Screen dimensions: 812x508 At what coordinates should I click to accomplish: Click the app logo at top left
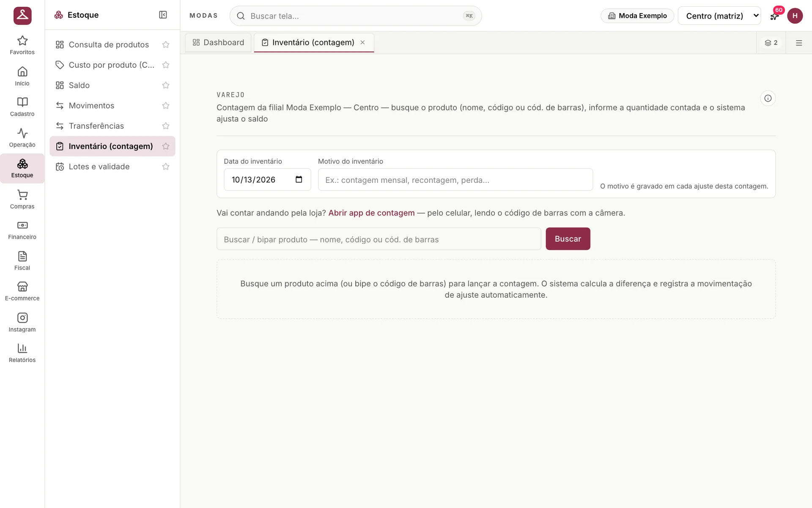click(22, 16)
